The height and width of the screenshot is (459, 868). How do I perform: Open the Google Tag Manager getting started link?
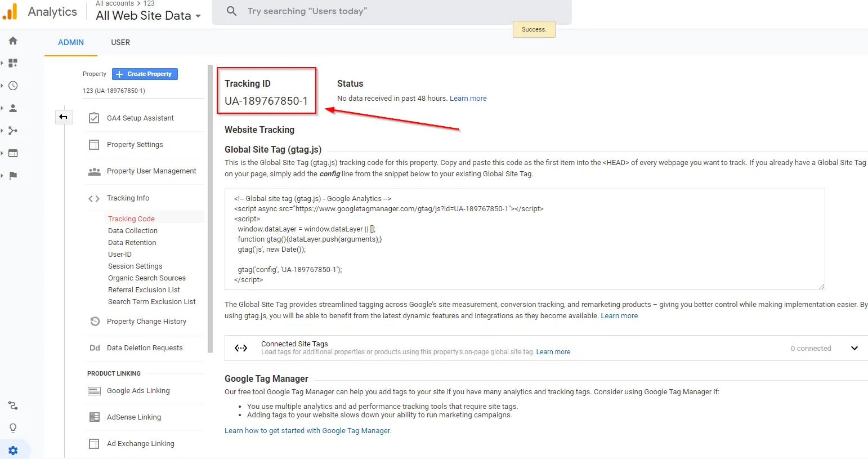click(x=307, y=430)
